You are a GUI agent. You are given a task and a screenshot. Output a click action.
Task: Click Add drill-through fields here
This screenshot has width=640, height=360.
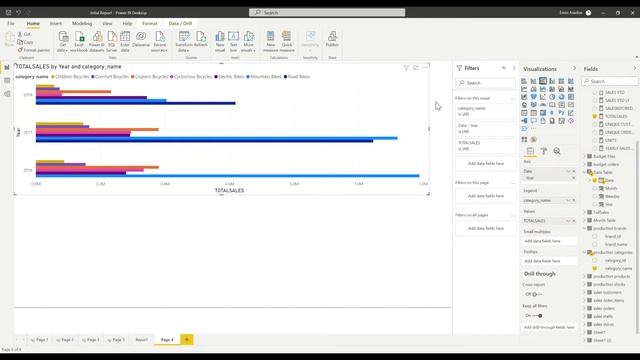point(549,327)
